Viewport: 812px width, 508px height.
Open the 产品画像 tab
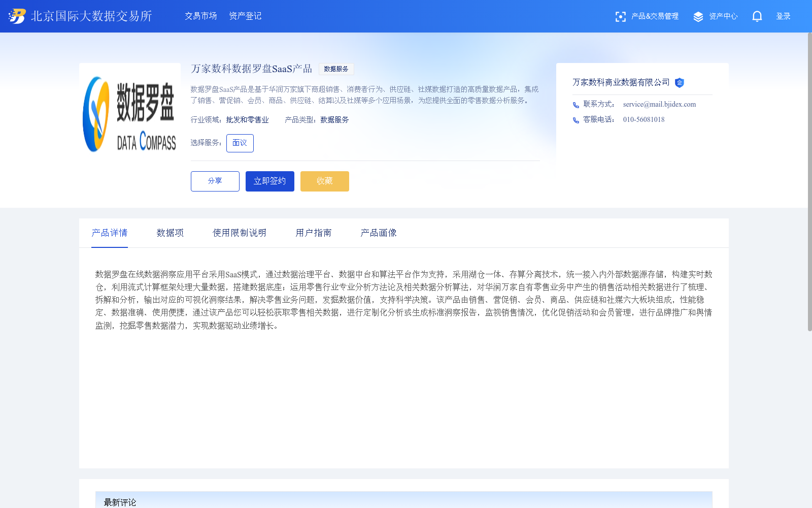[379, 233]
